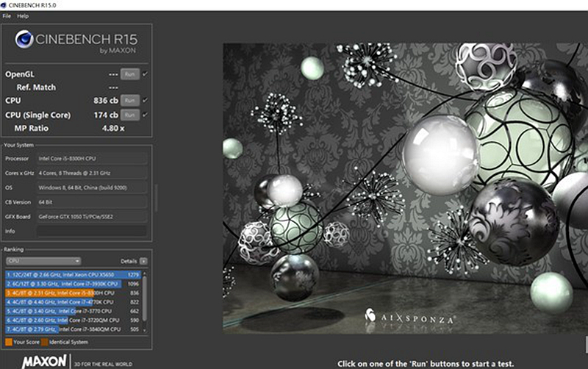Click the orange Your Score legend swatch

click(8, 342)
